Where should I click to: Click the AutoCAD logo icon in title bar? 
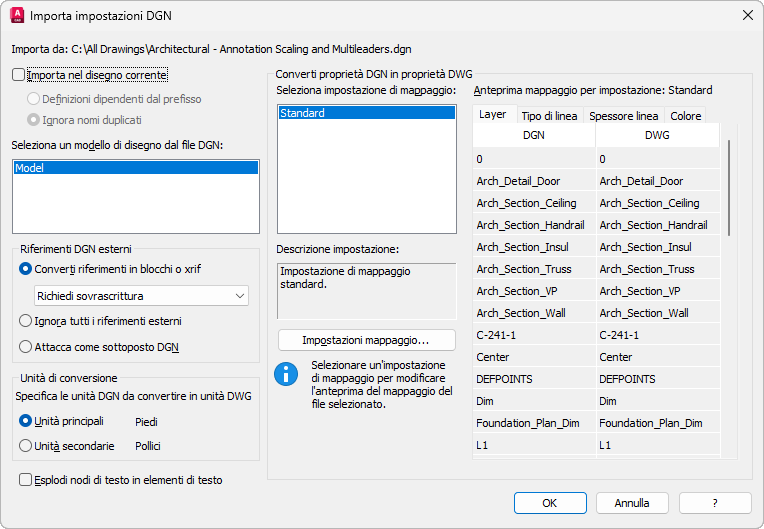pos(16,16)
